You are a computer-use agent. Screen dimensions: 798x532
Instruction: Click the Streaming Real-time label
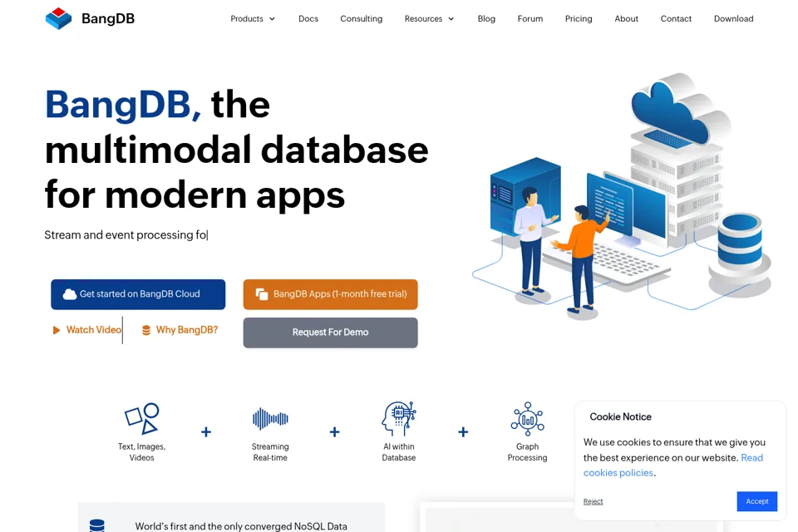pyautogui.click(x=270, y=452)
